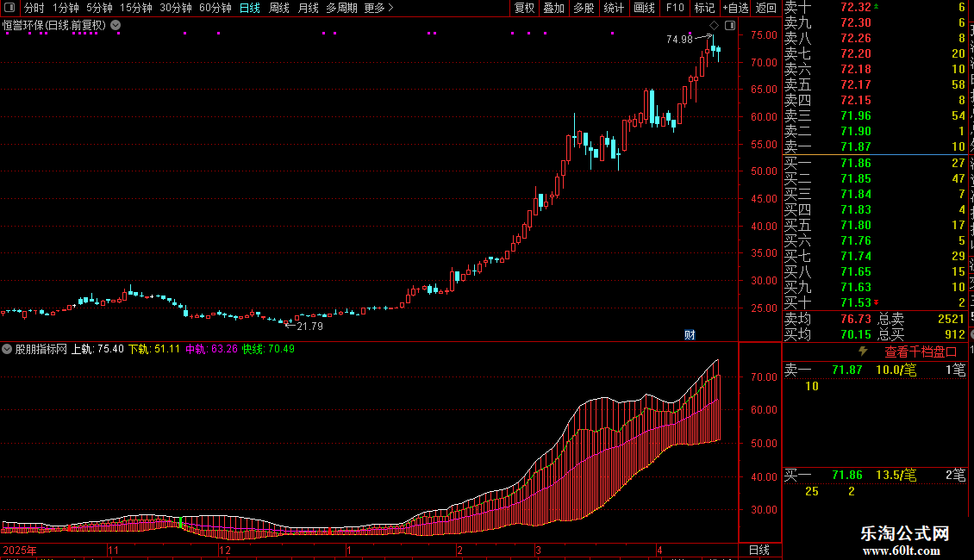Click the 下轨 value 51.11
This screenshot has width=974, height=560.
point(166,349)
